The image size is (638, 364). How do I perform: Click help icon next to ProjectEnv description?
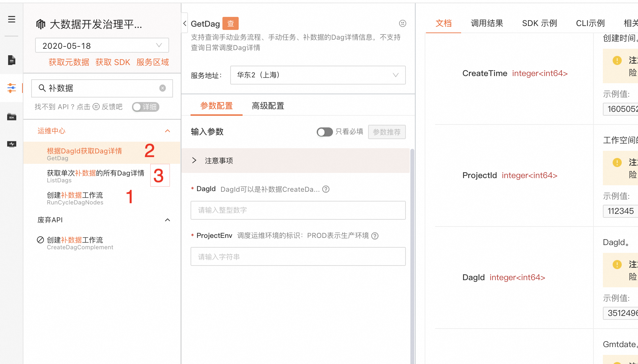[375, 236]
